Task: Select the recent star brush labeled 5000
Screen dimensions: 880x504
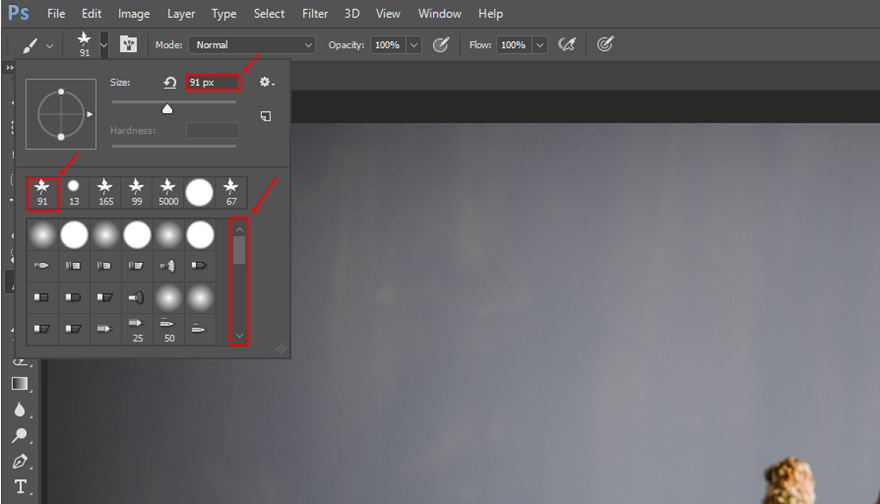Action: pos(168,193)
